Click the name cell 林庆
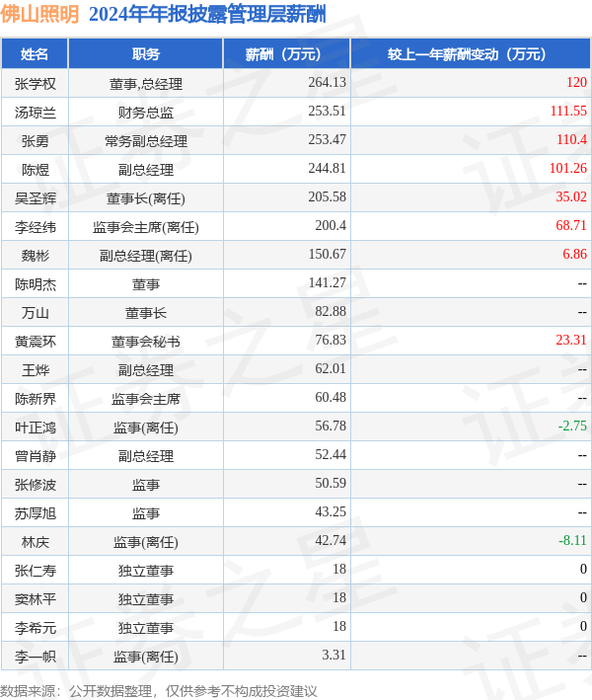The image size is (592, 700). click(x=36, y=542)
